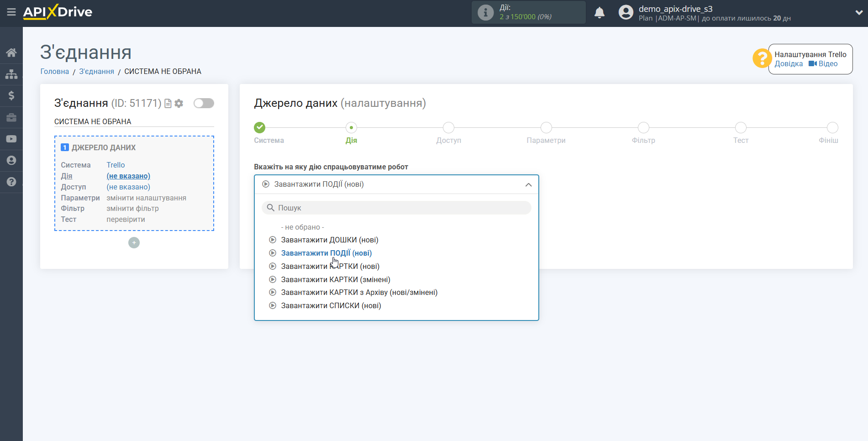Open the notifications bell
The height and width of the screenshot is (441, 868).
click(x=600, y=12)
